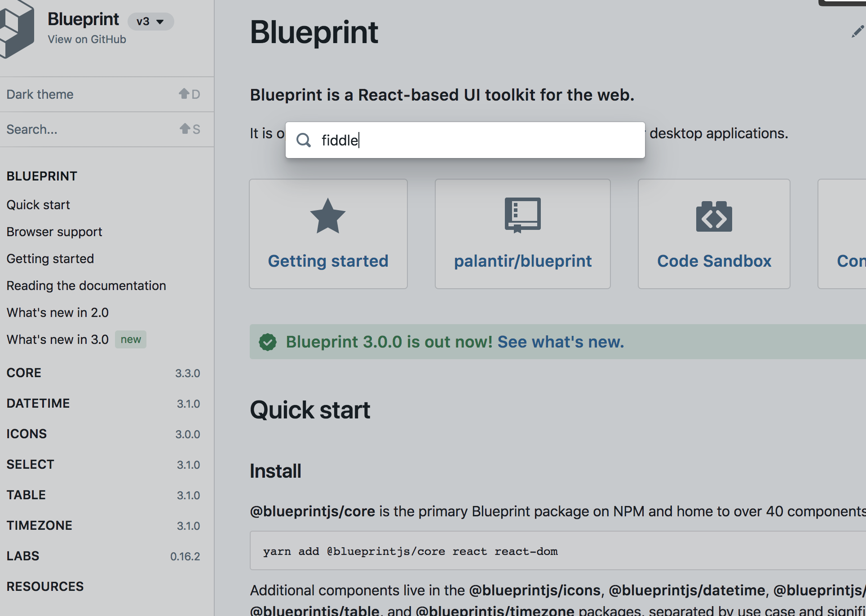Image resolution: width=866 pixels, height=616 pixels.
Task: Open Browser support in the sidebar
Action: (x=54, y=232)
